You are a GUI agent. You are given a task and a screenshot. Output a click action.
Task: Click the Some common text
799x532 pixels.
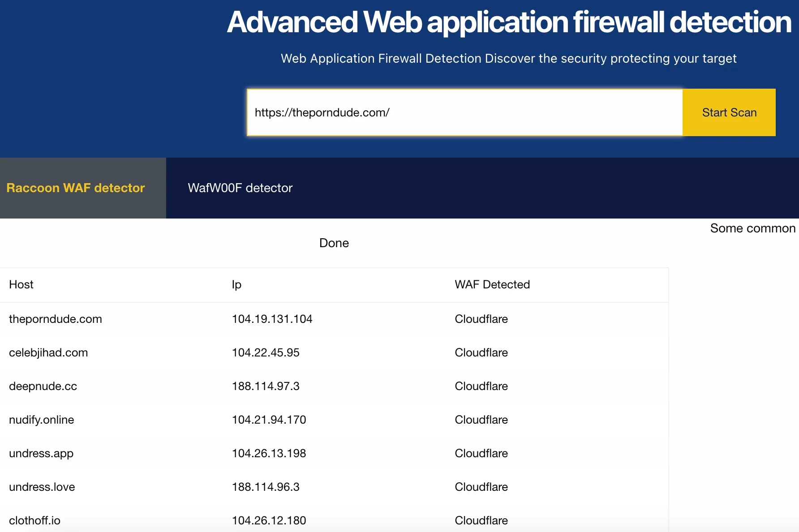(x=753, y=228)
